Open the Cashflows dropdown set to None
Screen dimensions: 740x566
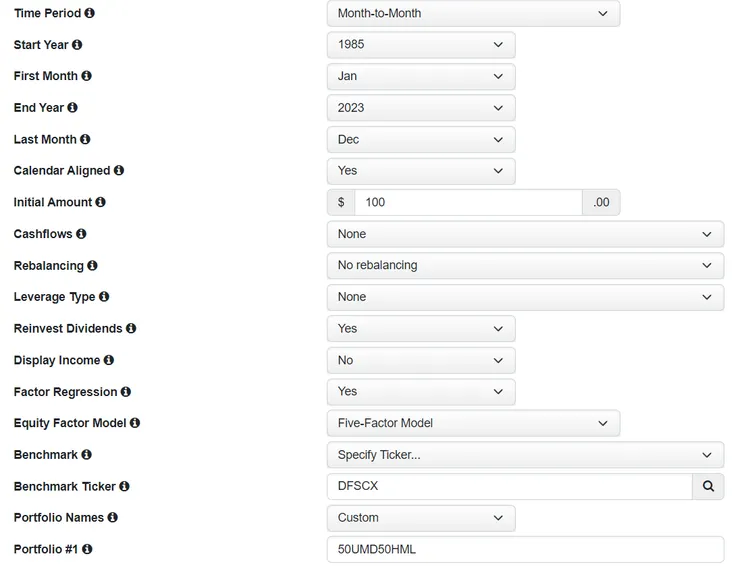tap(525, 234)
